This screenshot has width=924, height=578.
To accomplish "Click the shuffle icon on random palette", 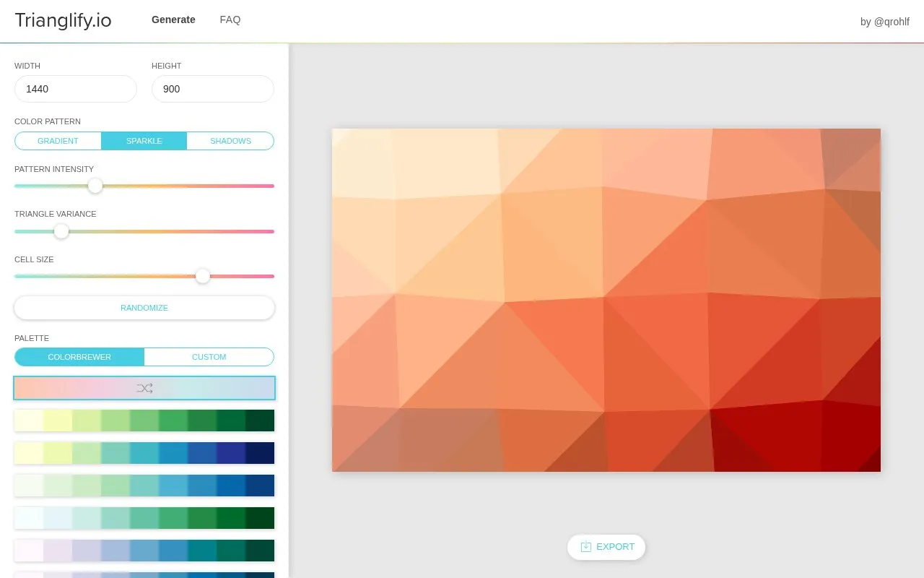I will [x=144, y=388].
